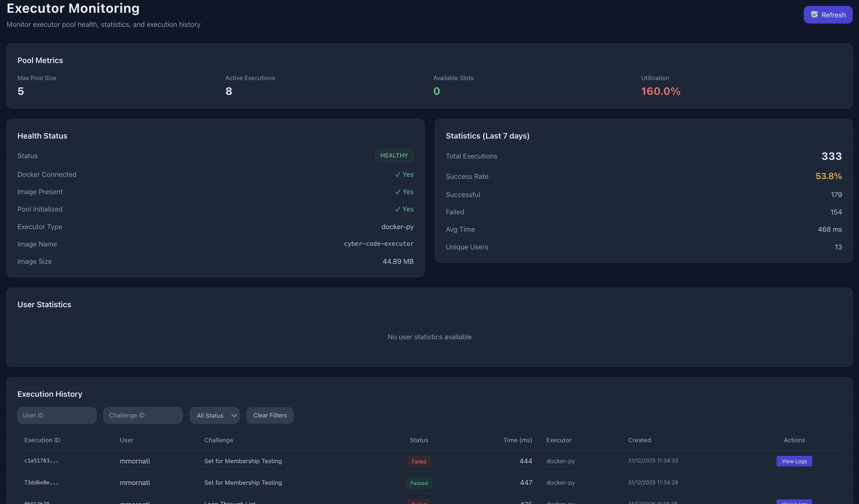859x504 pixels.
Task: Click the Total Executions value 333
Action: [831, 156]
